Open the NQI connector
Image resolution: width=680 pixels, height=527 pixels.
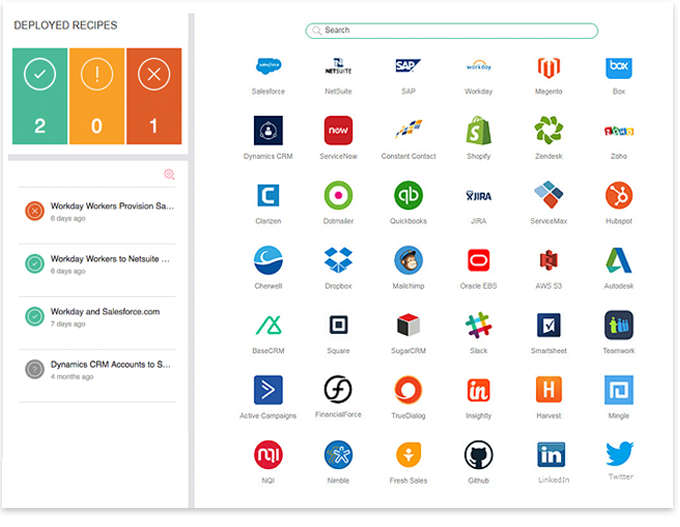[x=268, y=455]
